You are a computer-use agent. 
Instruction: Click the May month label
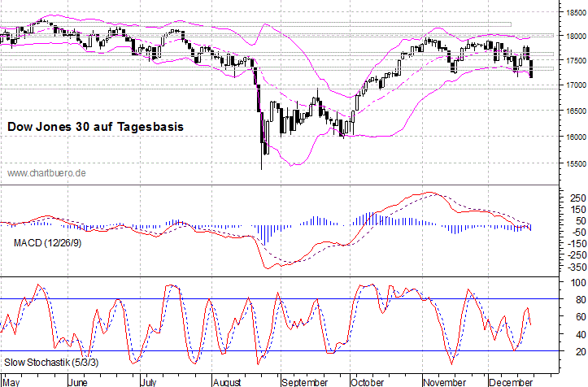[x=11, y=382]
